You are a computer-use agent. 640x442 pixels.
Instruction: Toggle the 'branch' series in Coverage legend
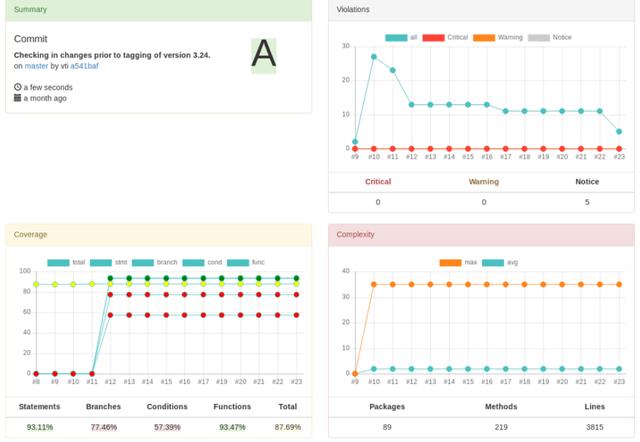click(144, 262)
